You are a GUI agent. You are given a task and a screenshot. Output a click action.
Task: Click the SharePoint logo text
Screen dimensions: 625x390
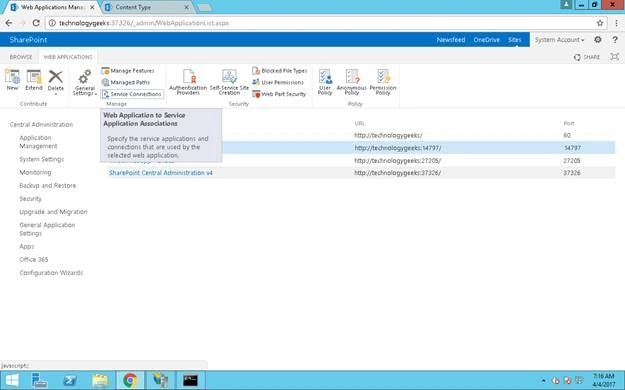pyautogui.click(x=28, y=40)
